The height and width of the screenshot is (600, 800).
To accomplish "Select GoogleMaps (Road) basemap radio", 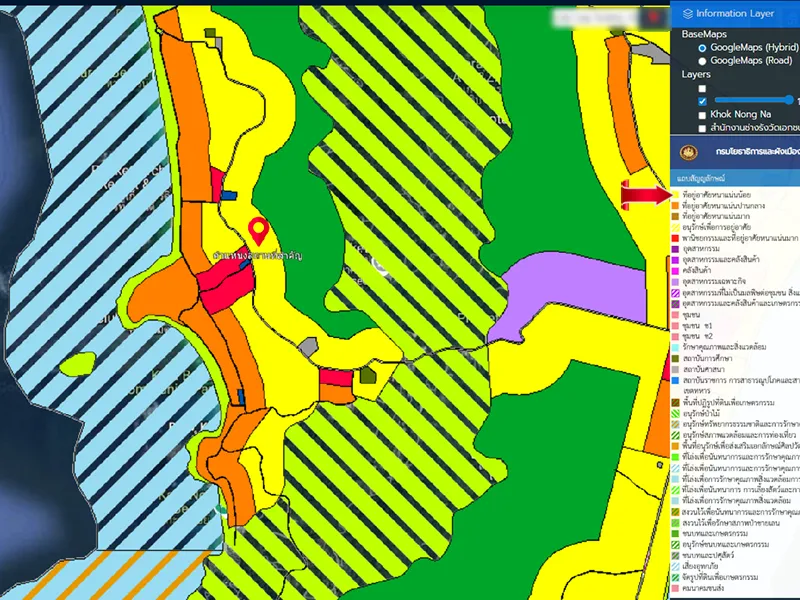I will (x=702, y=60).
